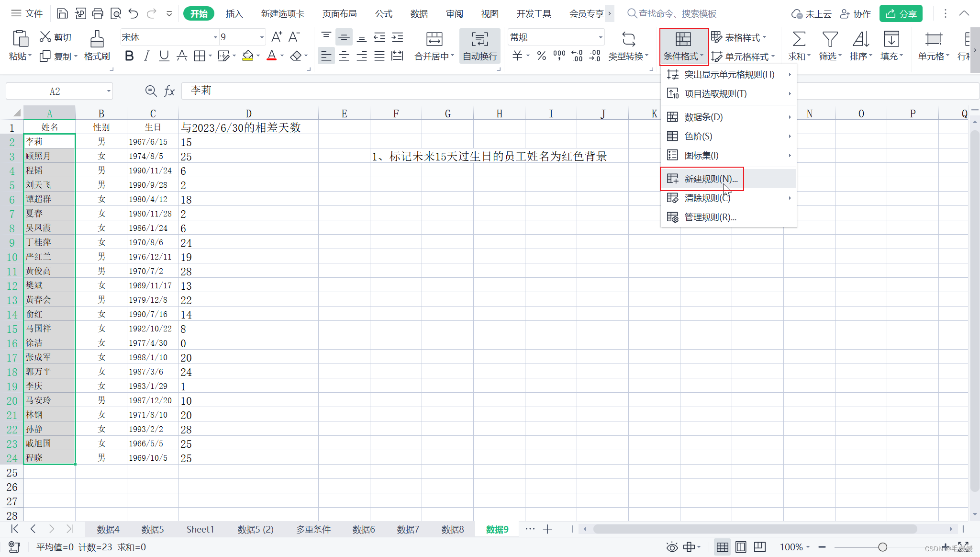980x557 pixels.
Task: Click the eraser clear-format icon
Action: 296,56
